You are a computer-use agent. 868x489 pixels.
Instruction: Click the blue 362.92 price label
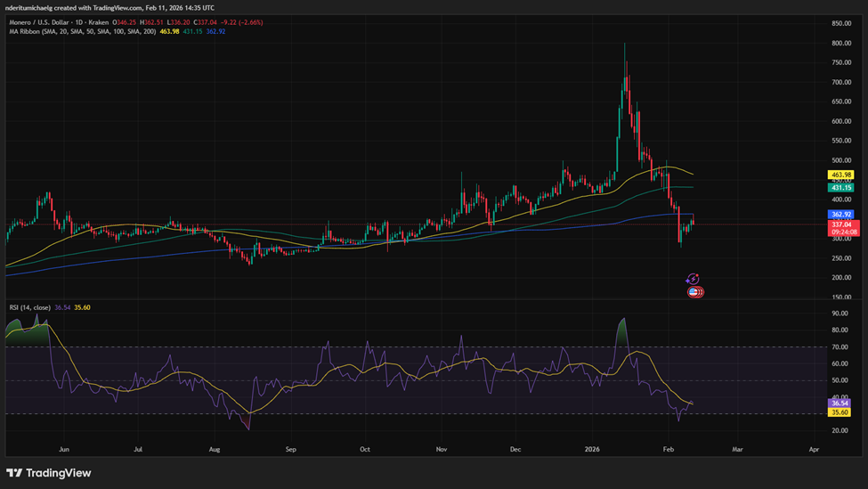840,215
